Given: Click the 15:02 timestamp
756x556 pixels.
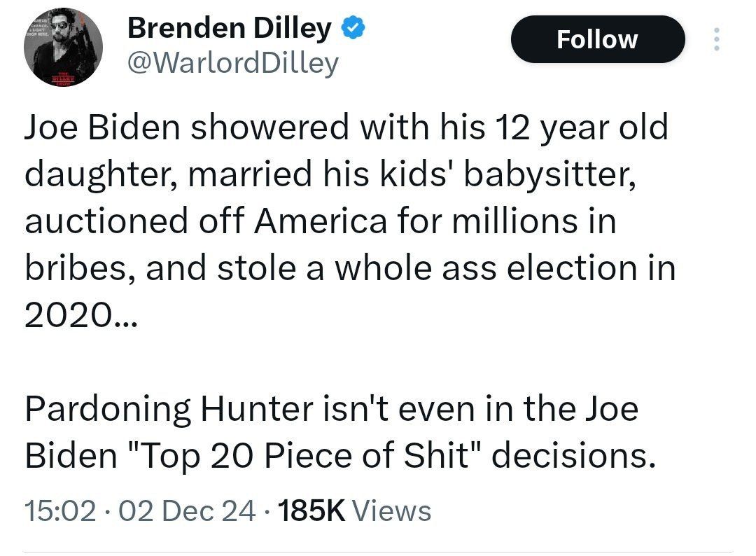Looking at the screenshot, I should click(59, 510).
